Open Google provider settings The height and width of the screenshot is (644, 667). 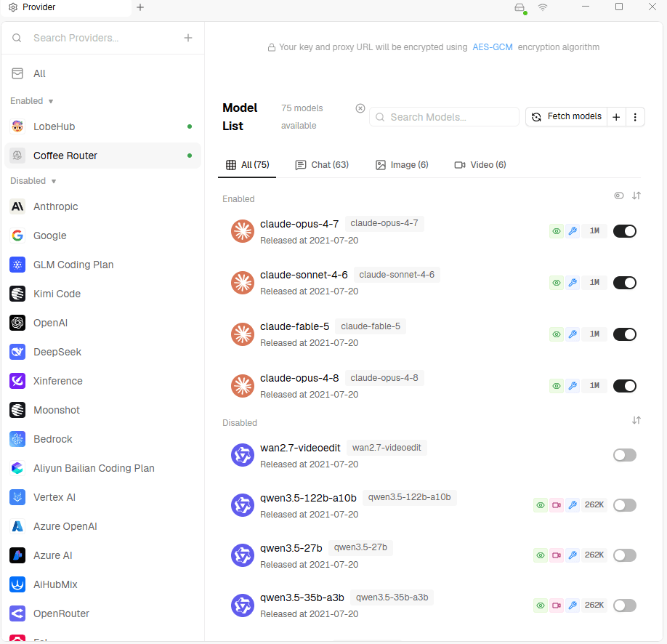102,236
